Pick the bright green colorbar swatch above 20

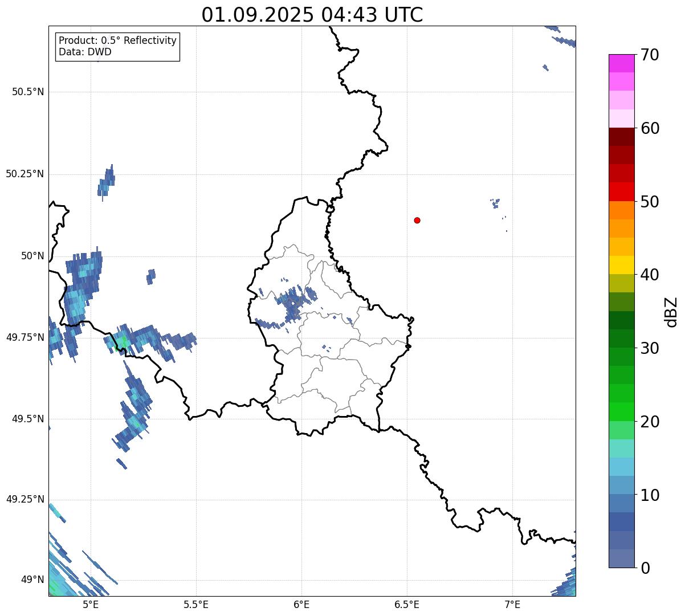[621, 412]
